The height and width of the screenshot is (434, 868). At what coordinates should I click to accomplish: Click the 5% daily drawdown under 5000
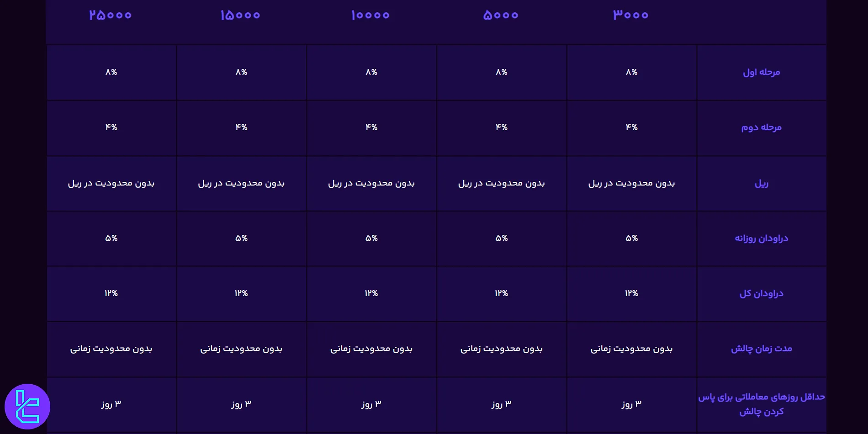pos(502,238)
